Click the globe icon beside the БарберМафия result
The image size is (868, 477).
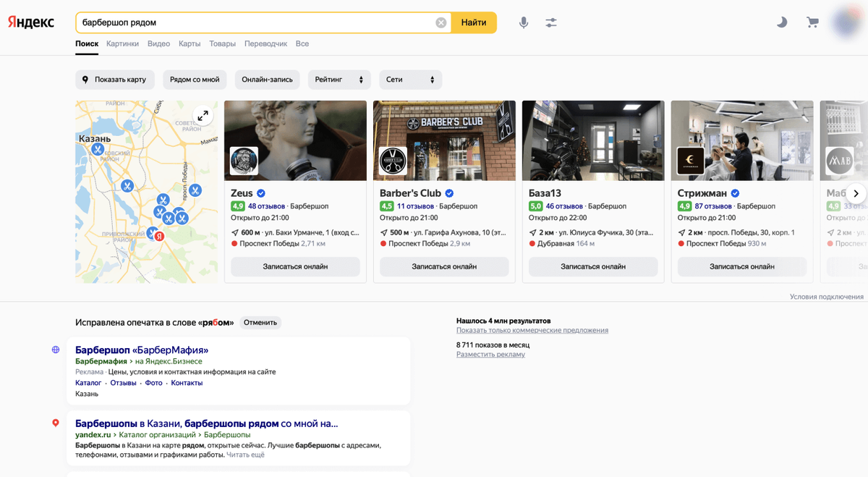click(x=56, y=350)
